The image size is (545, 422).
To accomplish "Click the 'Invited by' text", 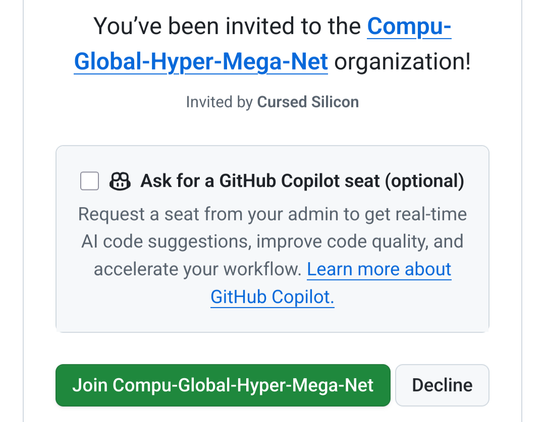I will coord(219,102).
